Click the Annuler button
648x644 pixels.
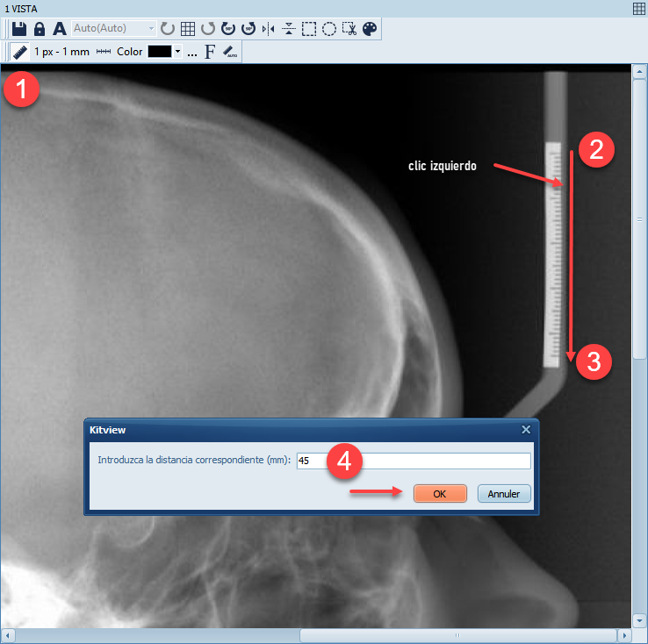[x=504, y=494]
